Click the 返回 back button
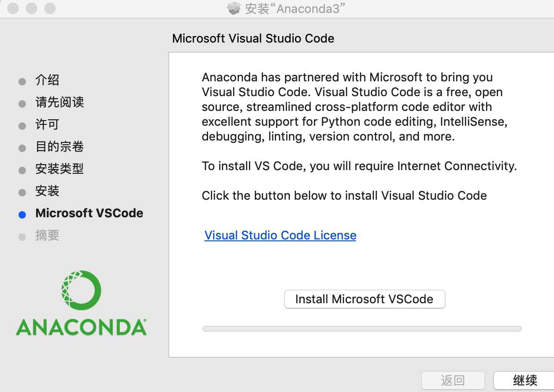This screenshot has width=554, height=392. (x=453, y=380)
